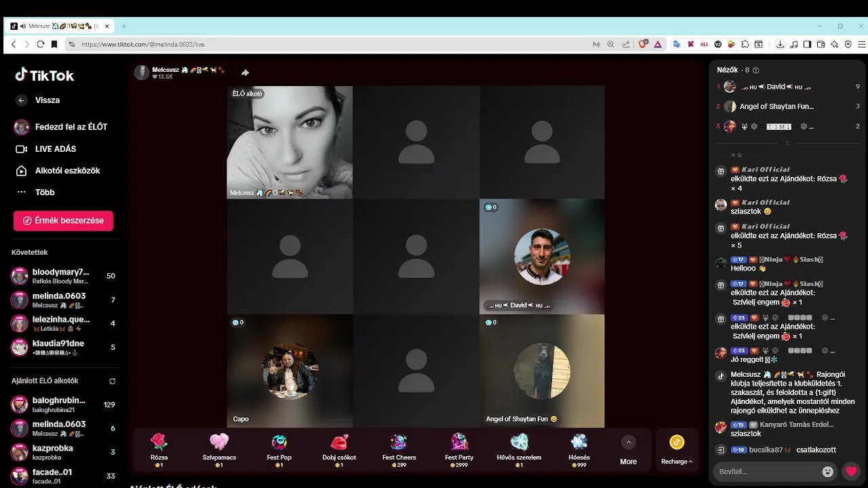Click Angel of Shaytan Fun guest tile
Image resolution: width=868 pixels, height=488 pixels.
point(542,371)
